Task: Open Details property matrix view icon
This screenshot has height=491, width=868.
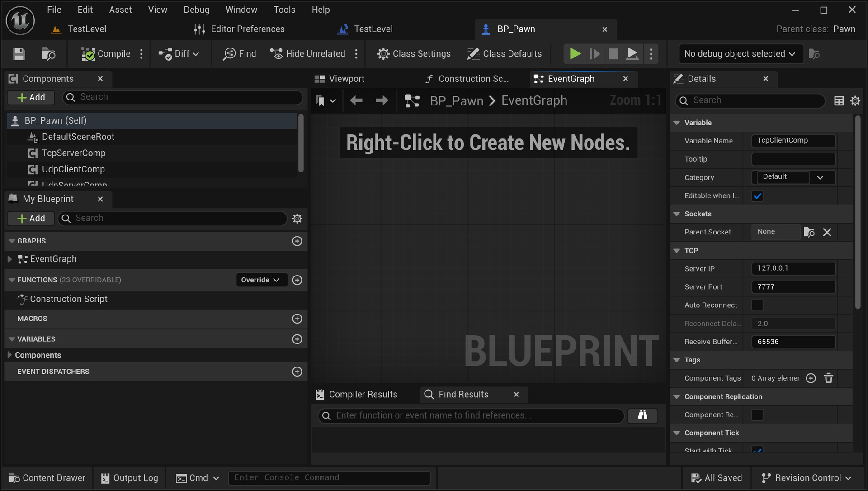Action: click(x=839, y=101)
